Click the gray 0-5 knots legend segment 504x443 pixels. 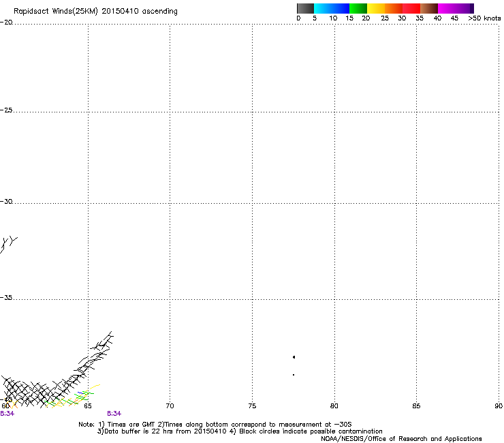tap(305, 8)
